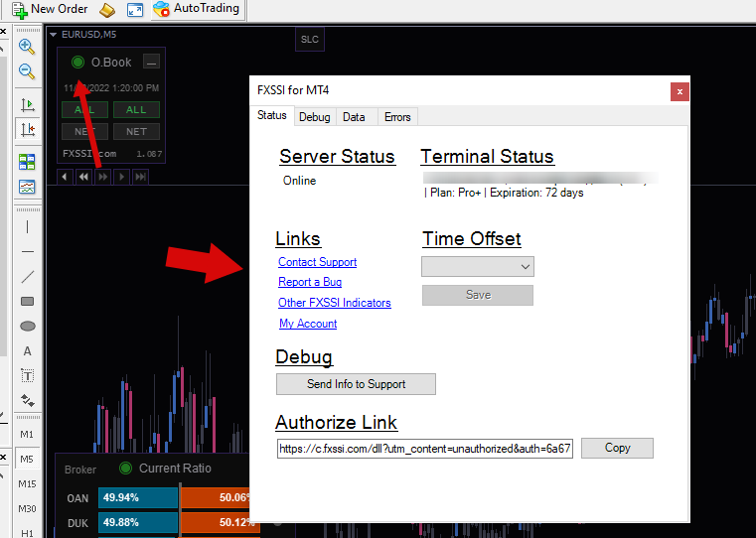The height and width of the screenshot is (538, 756).
Task: Switch to the M1 timeframe
Action: 27,435
